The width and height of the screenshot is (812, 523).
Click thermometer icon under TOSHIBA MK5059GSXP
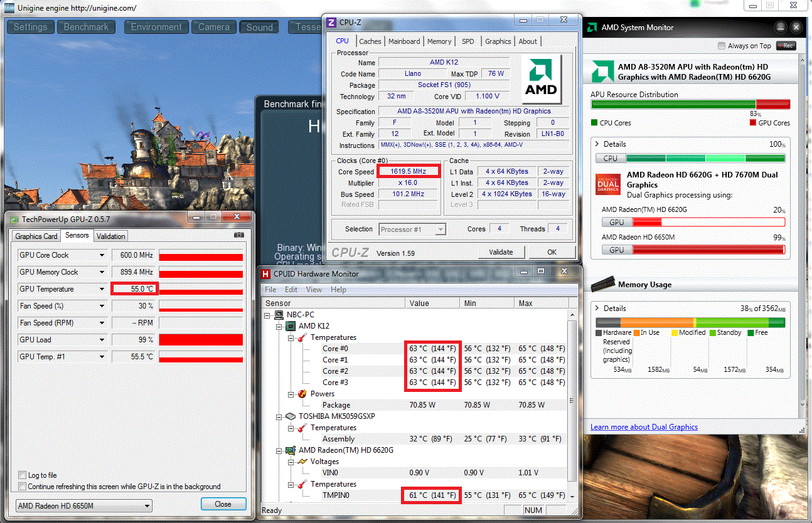[x=303, y=428]
